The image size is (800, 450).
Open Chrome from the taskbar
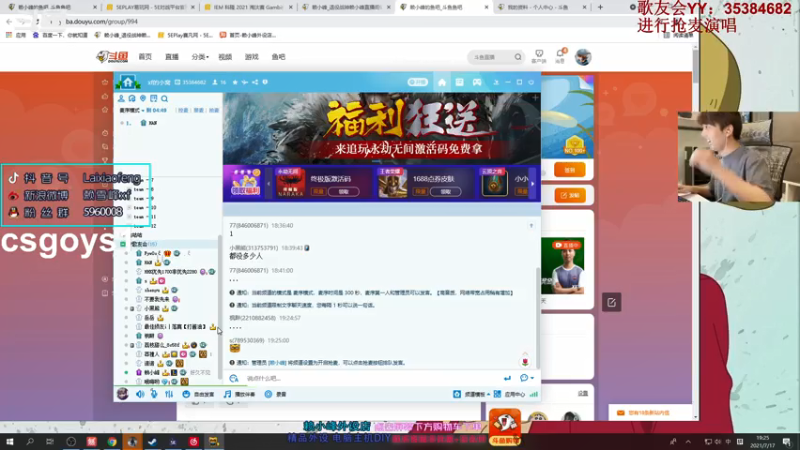pyautogui.click(x=112, y=441)
